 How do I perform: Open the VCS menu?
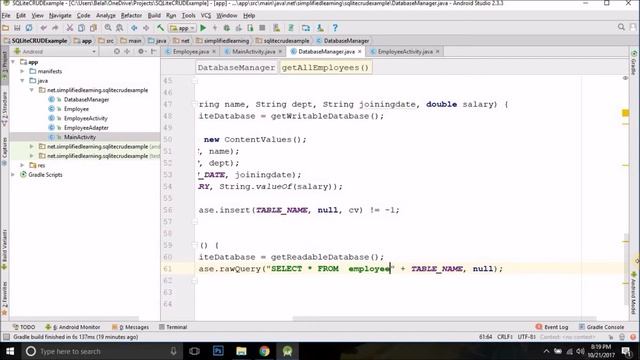tap(206, 16)
